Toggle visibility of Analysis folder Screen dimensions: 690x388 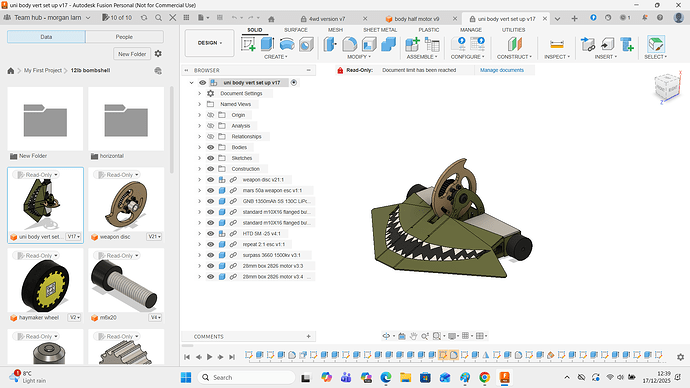pos(210,126)
